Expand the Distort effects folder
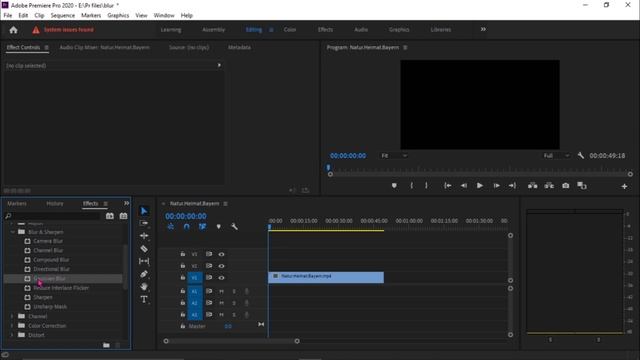 [12, 335]
